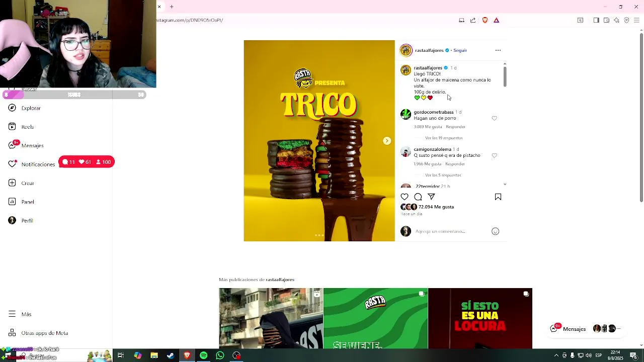Open the Notificaciones heart icon
This screenshot has width=644, height=362.
pyautogui.click(x=12, y=164)
